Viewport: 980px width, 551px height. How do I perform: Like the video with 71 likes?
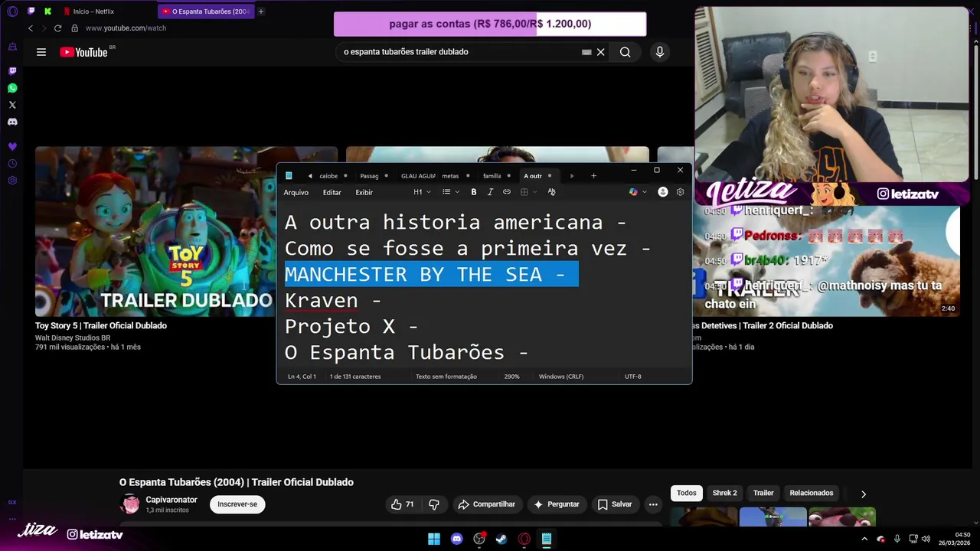[403, 504]
